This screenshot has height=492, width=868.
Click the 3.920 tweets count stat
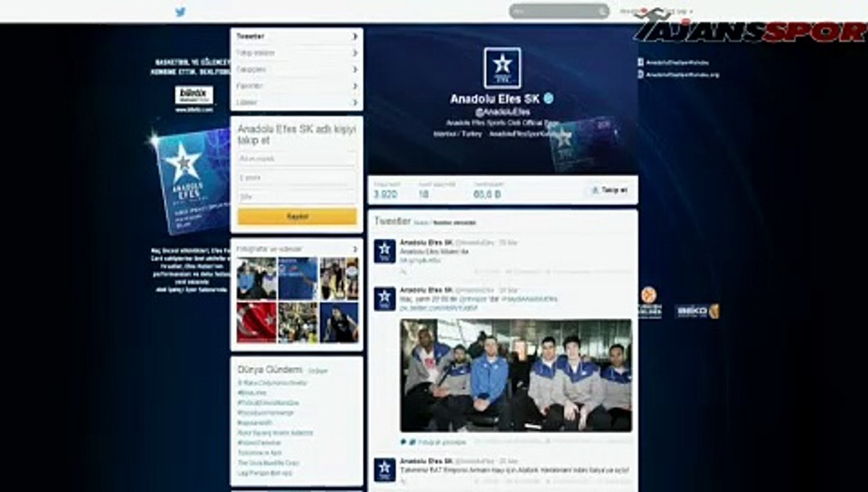385,191
